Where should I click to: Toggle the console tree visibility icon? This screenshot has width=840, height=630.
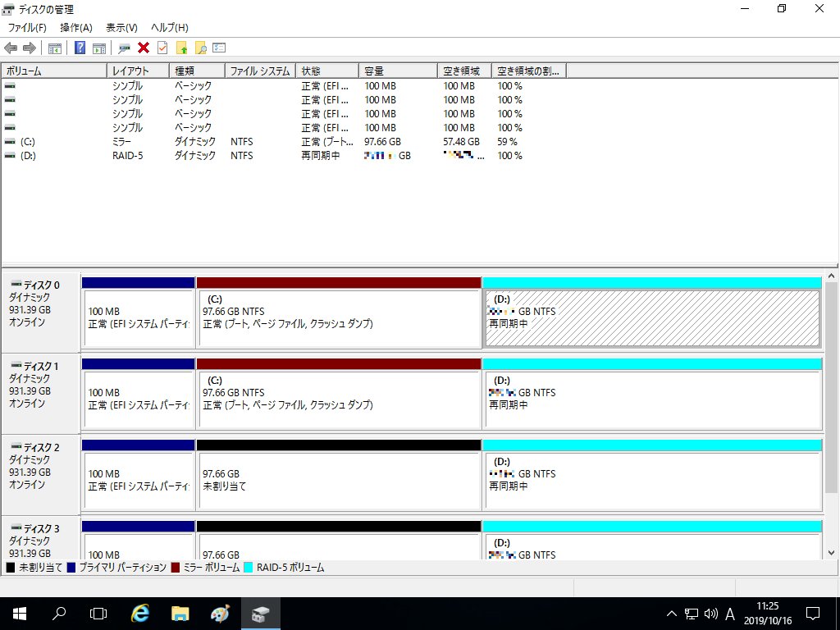pyautogui.click(x=55, y=48)
